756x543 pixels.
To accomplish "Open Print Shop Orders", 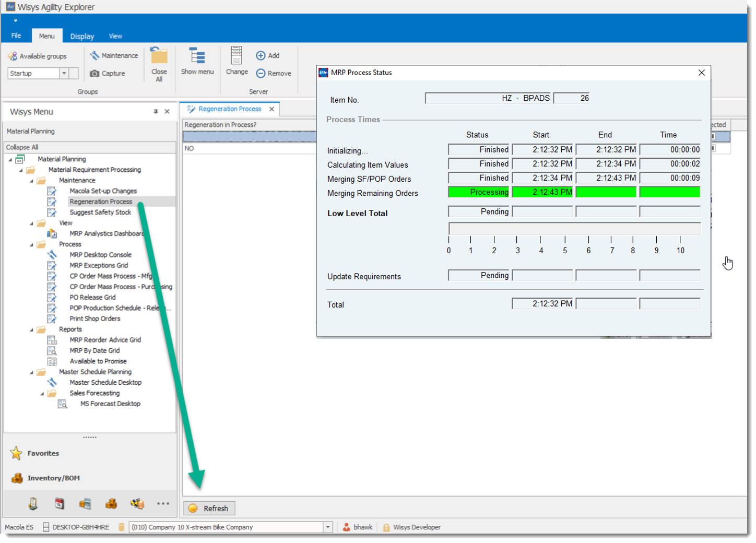I will tap(95, 318).
